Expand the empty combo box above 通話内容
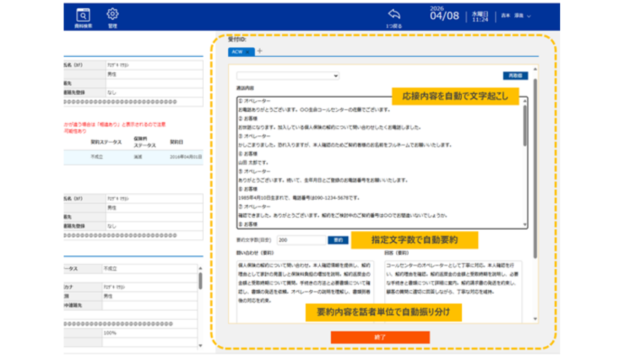The image size is (624, 364). [288, 76]
